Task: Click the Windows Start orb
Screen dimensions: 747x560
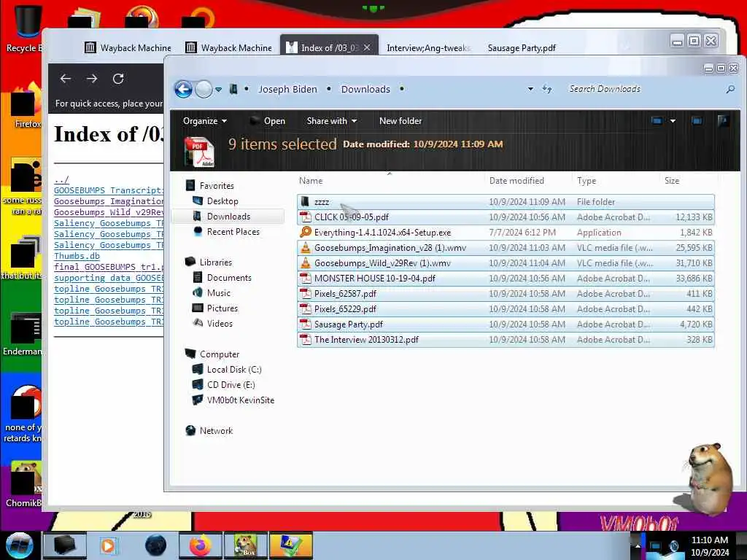Action: [19, 545]
